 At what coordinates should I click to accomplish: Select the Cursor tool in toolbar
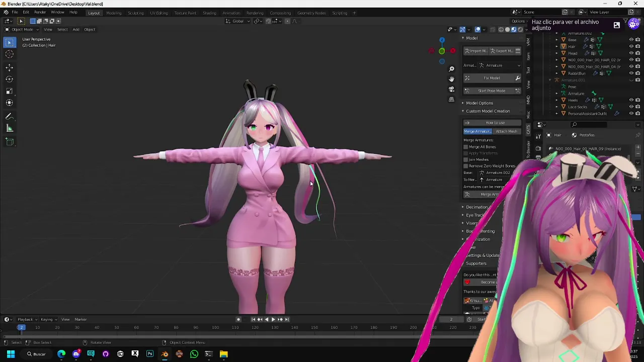tap(10, 54)
